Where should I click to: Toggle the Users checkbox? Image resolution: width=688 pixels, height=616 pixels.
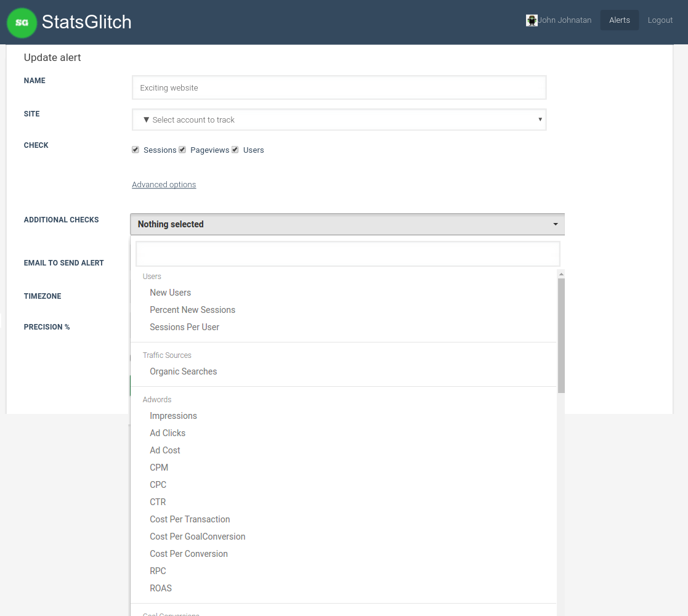click(x=235, y=150)
